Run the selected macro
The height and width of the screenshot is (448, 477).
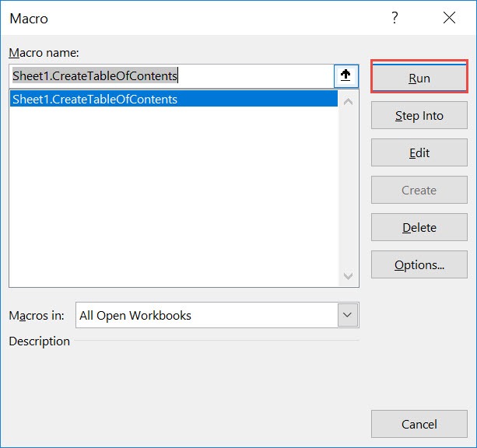click(419, 78)
